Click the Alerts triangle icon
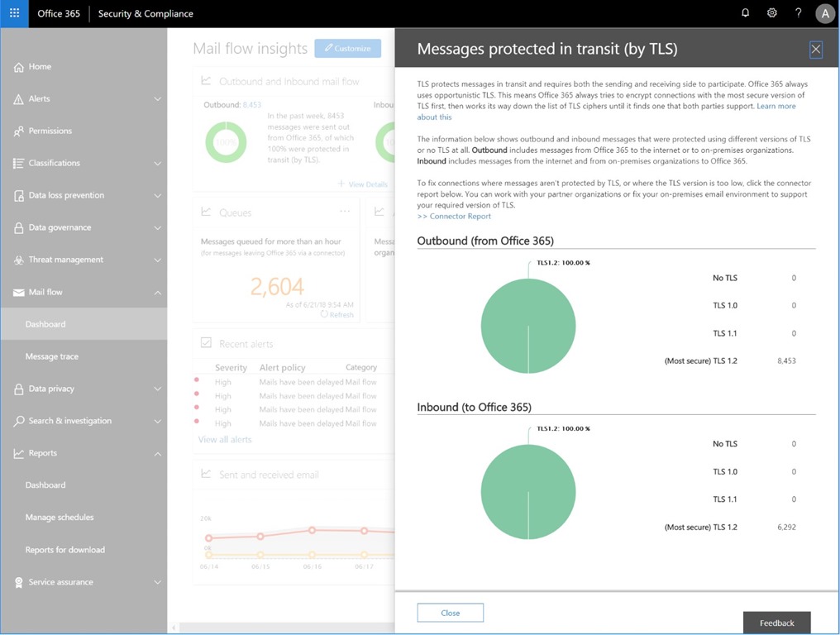The height and width of the screenshot is (635, 840). 19,99
